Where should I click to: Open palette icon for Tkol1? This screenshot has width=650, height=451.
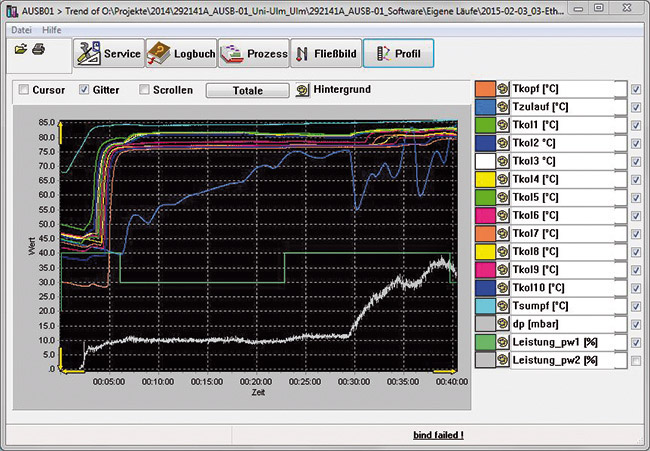coord(503,125)
